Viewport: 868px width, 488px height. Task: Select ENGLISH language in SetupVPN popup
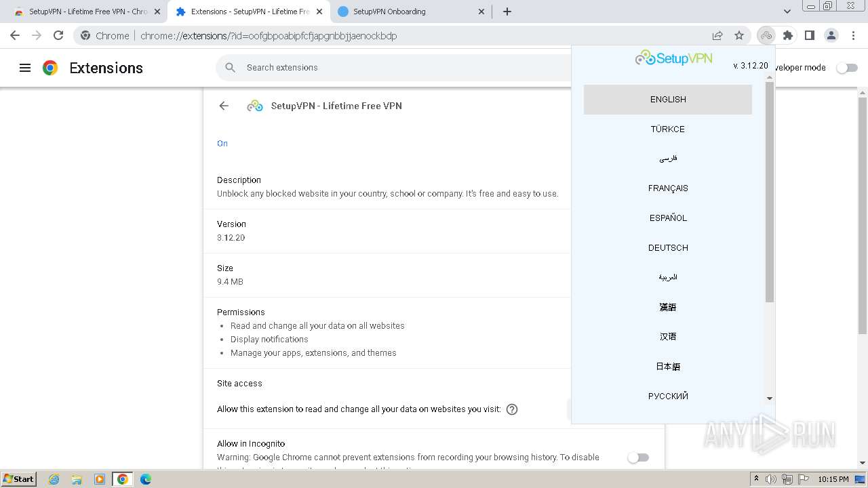point(668,99)
